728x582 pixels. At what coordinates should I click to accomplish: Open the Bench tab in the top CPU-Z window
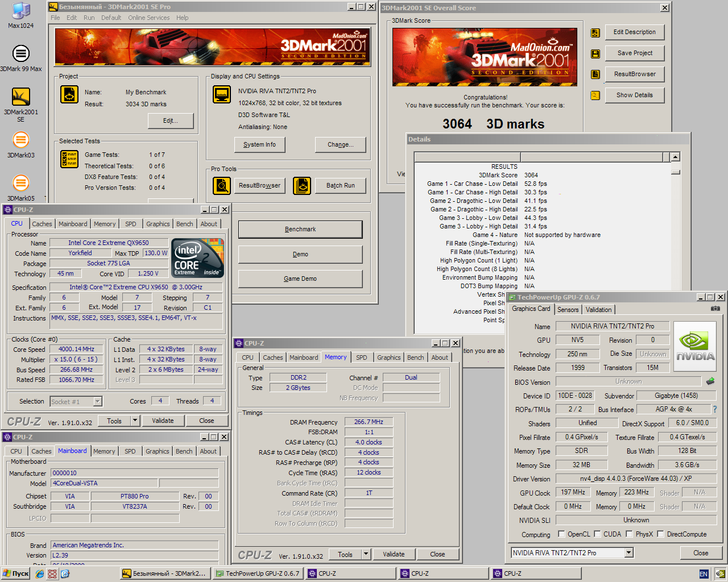coord(185,224)
